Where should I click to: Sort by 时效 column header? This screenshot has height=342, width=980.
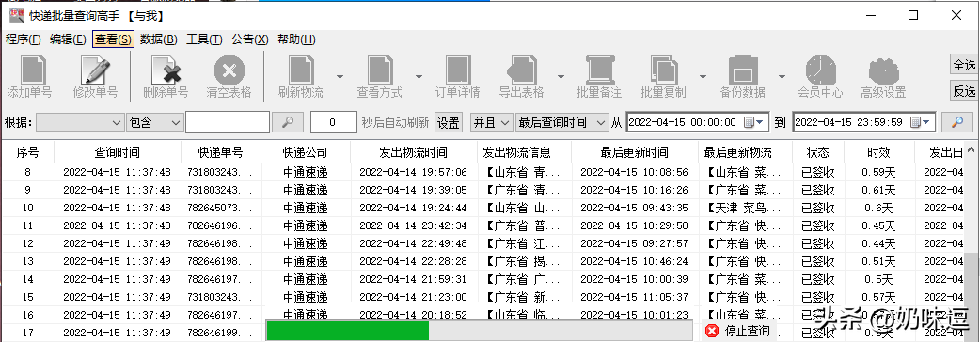pos(878,152)
